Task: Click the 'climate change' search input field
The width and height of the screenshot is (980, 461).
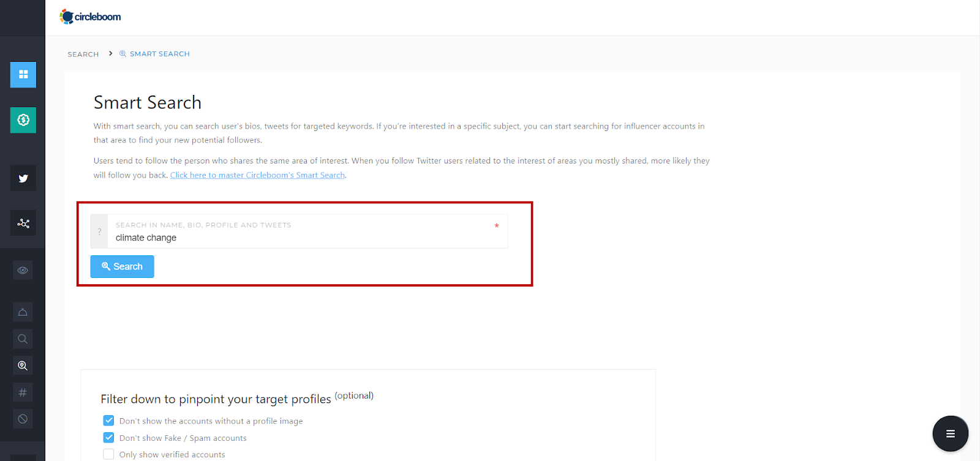Action: pos(307,231)
